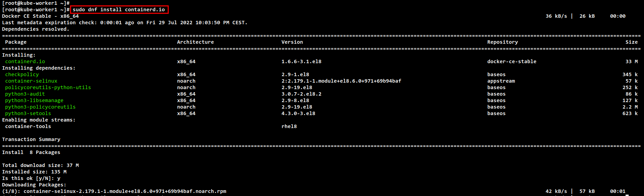Click the 'Is this ok [y/N]' prompt line

coord(31,178)
